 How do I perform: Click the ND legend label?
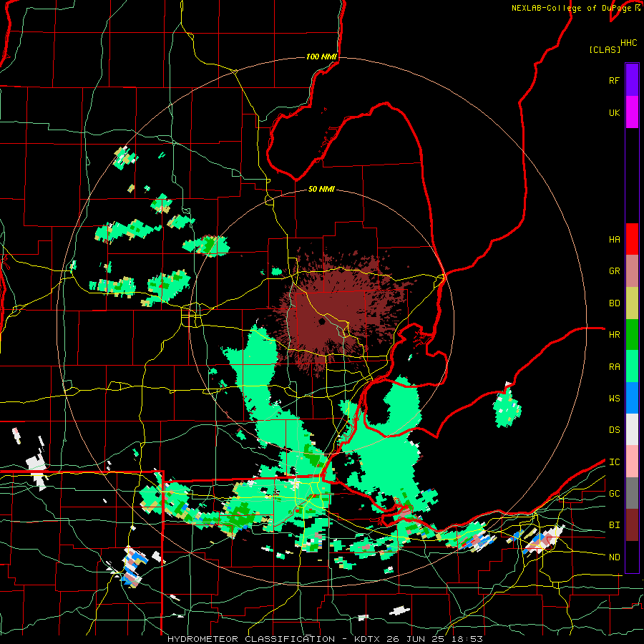[x=614, y=557]
